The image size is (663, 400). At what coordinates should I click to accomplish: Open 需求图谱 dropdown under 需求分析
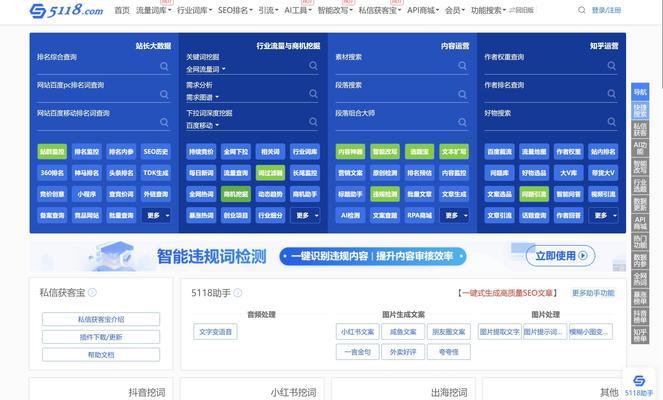(203, 97)
